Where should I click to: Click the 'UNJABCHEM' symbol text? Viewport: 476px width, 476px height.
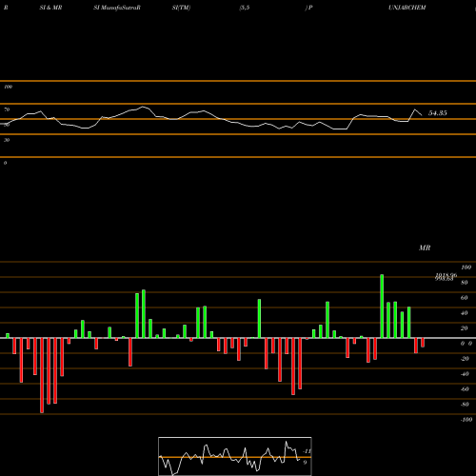407,8
